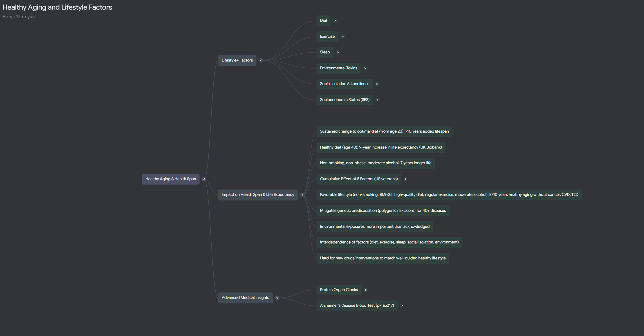Click Hard for new drugs/interventions node
The width and height of the screenshot is (644, 336).
pyautogui.click(x=383, y=258)
